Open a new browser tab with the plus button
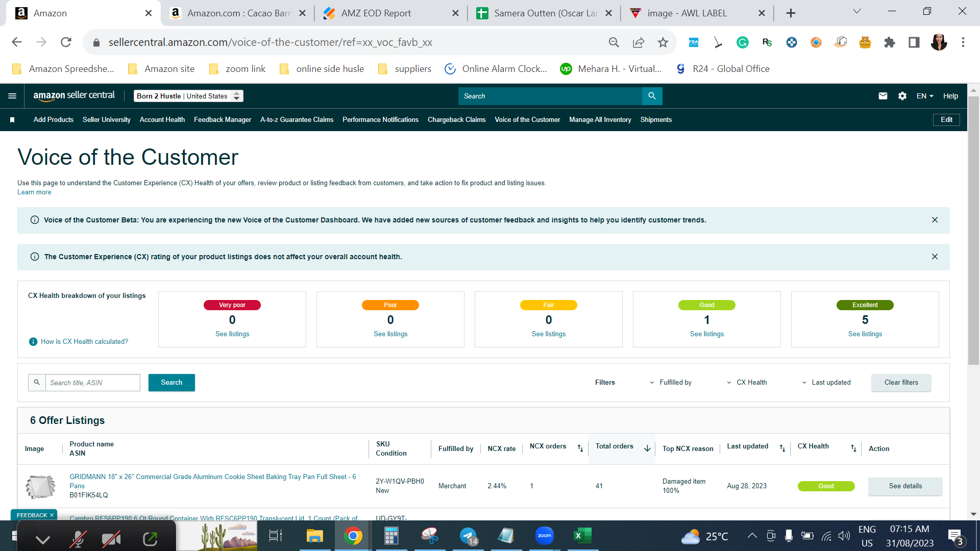The image size is (980, 551). [791, 13]
